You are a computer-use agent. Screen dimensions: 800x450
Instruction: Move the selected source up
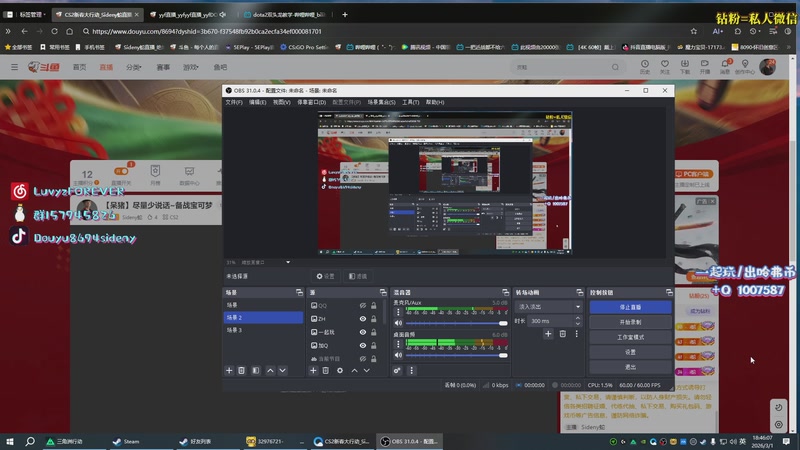pyautogui.click(x=354, y=370)
